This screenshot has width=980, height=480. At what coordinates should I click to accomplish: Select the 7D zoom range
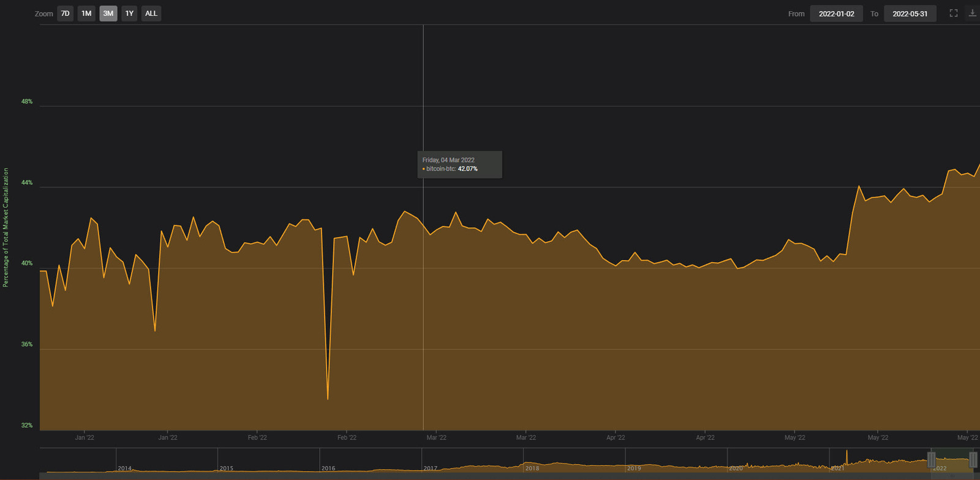(65, 13)
